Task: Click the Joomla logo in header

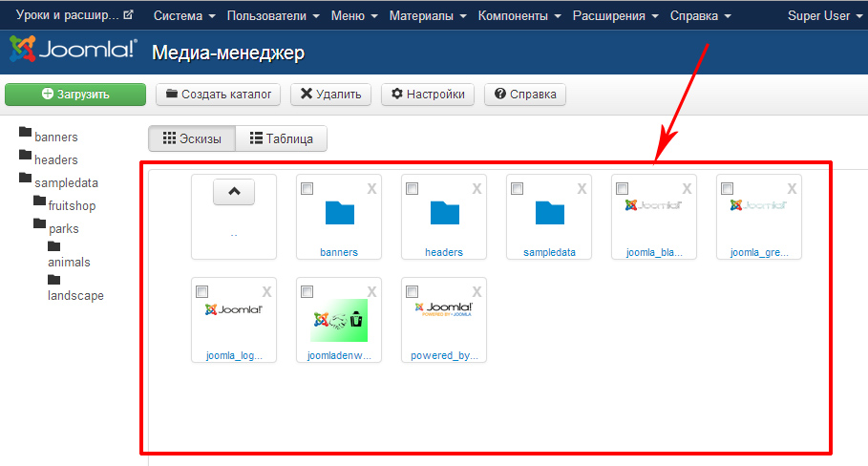Action: [73, 52]
